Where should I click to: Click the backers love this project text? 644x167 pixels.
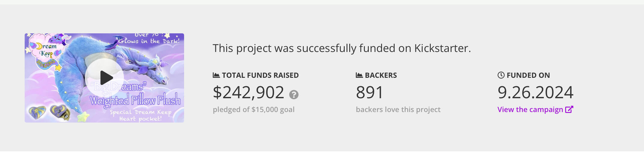(x=398, y=110)
